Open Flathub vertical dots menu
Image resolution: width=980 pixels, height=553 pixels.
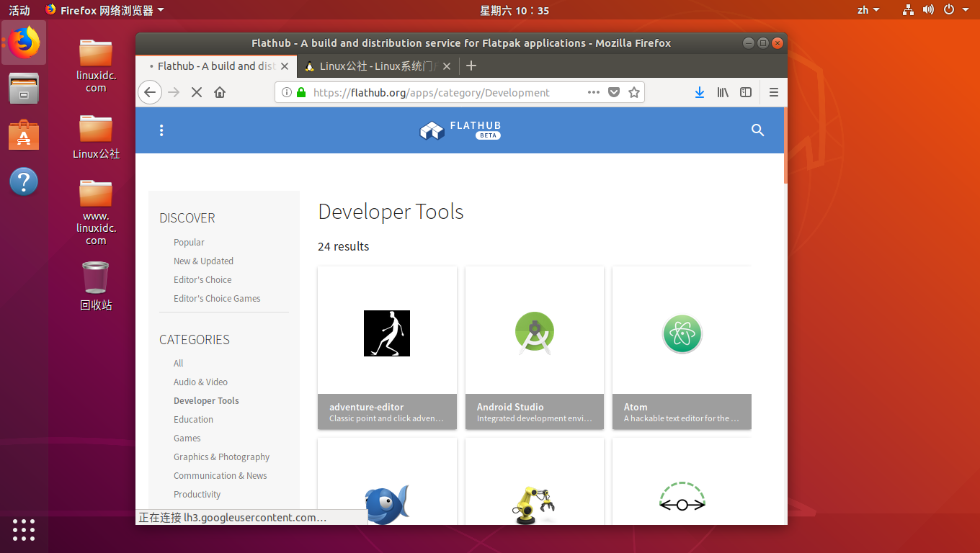point(161,130)
